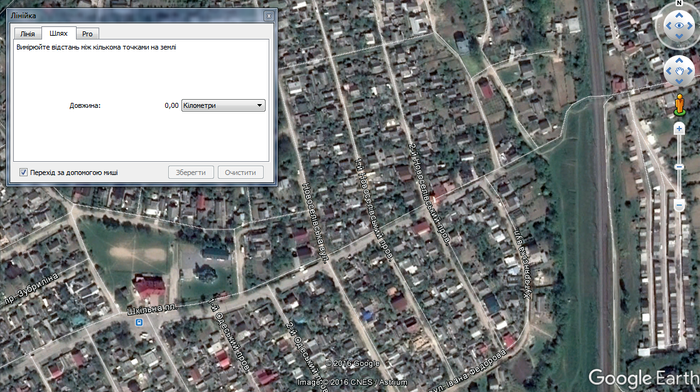The width and height of the screenshot is (700, 392).
Task: Zoom out with the bottom minus button
Action: pyautogui.click(x=679, y=206)
